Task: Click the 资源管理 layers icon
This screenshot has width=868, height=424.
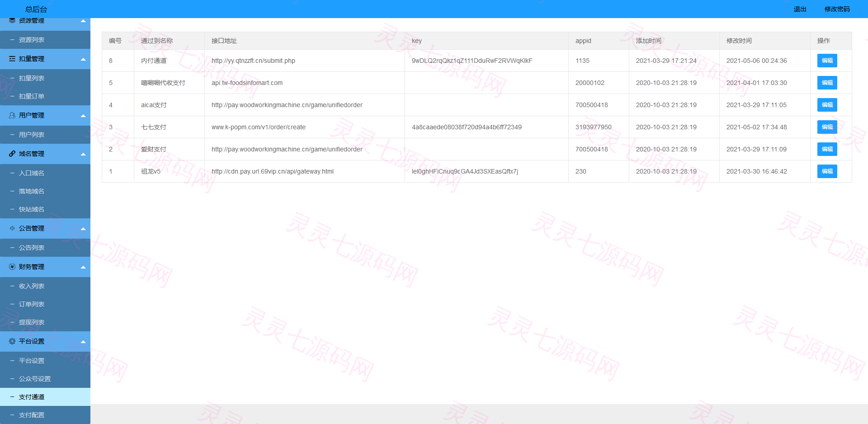Action: [12, 20]
